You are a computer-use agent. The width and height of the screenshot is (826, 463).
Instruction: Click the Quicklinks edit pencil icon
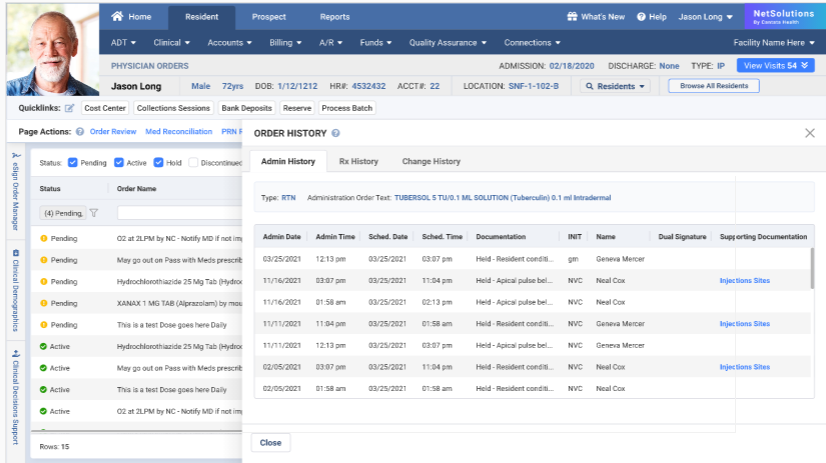[70, 108]
